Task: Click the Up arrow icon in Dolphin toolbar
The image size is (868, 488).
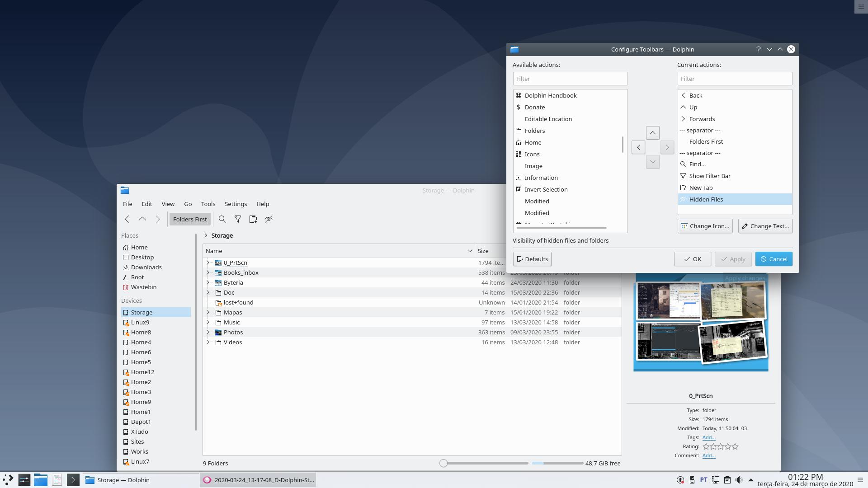Action: point(142,219)
